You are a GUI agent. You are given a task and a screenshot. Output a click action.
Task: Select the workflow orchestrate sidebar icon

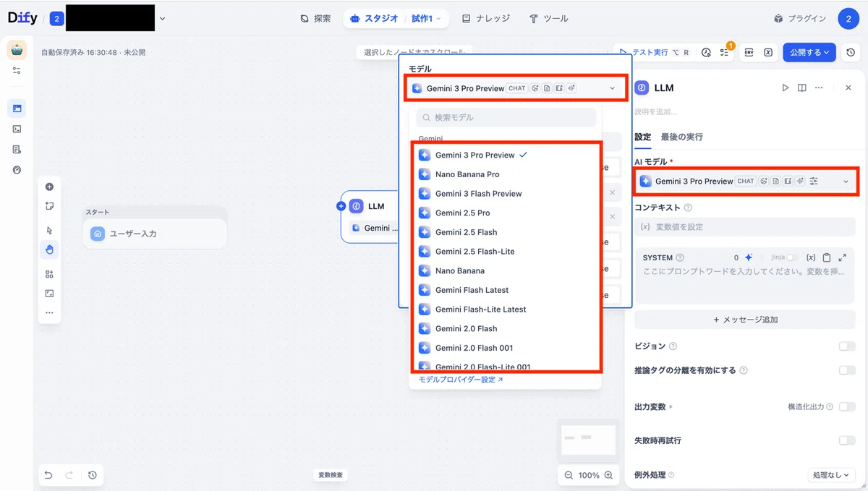17,108
